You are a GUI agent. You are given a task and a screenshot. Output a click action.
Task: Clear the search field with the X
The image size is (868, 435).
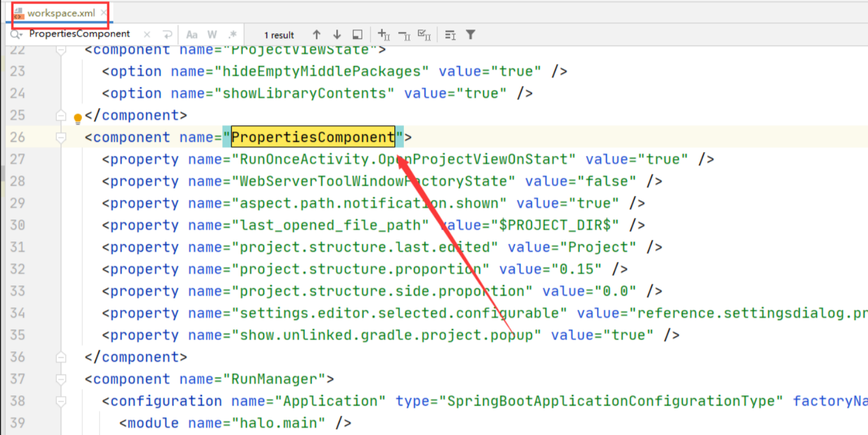(x=147, y=34)
